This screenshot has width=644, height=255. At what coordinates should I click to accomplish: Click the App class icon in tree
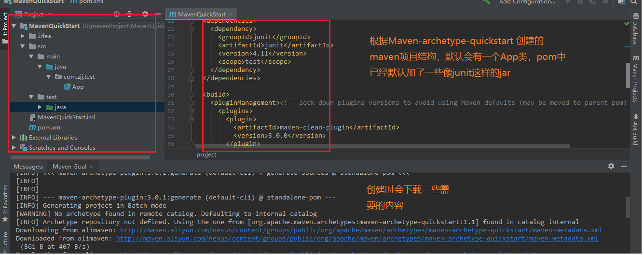[68, 87]
